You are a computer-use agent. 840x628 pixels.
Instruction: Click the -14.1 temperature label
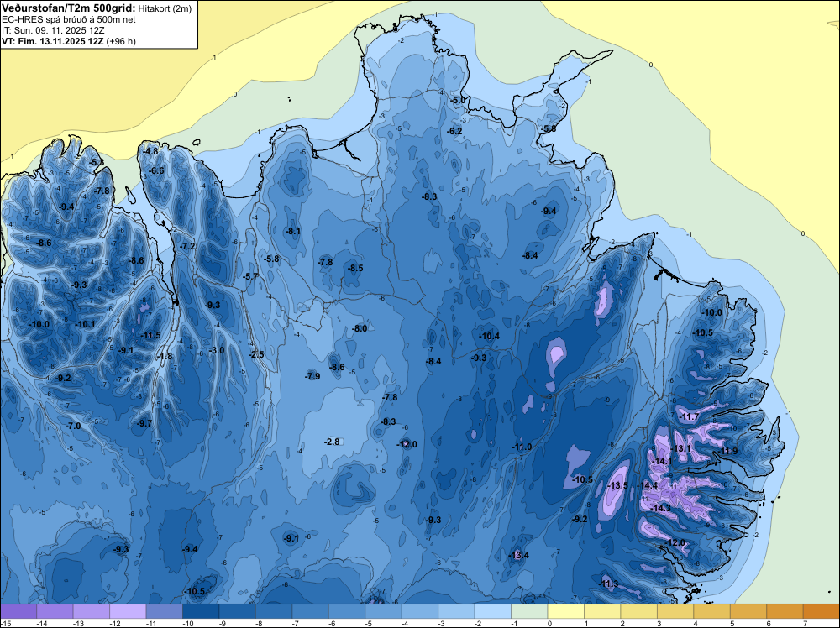coord(661,461)
